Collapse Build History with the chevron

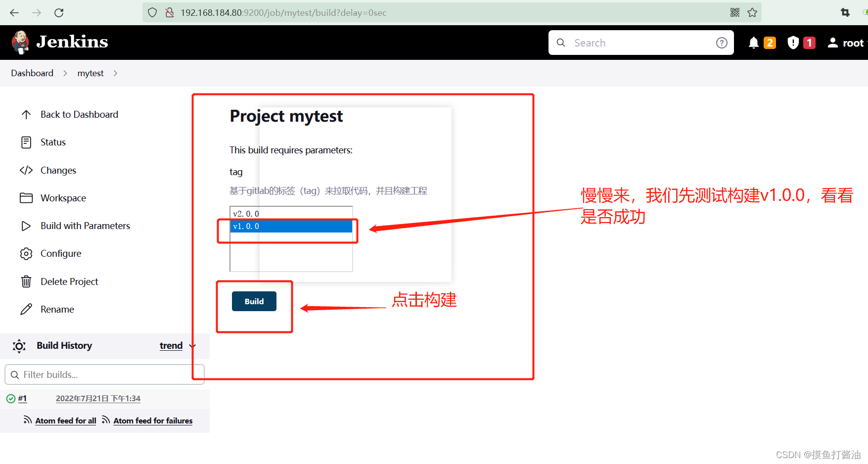pos(192,346)
